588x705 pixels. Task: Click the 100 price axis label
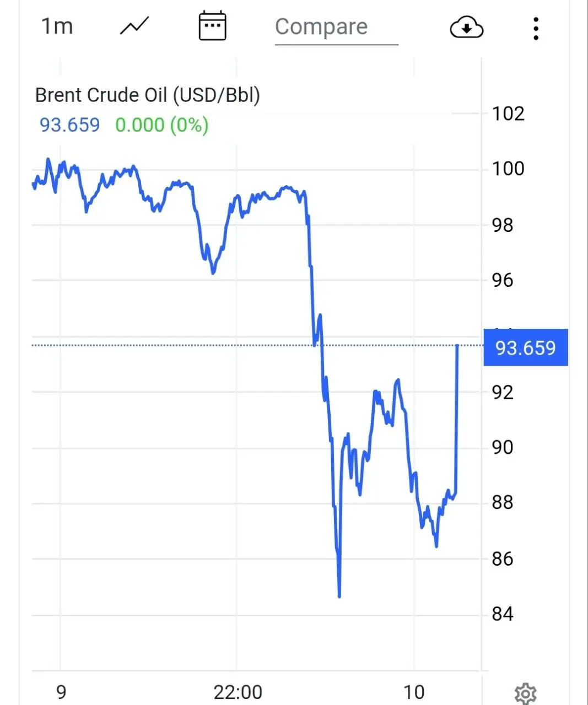pyautogui.click(x=508, y=169)
